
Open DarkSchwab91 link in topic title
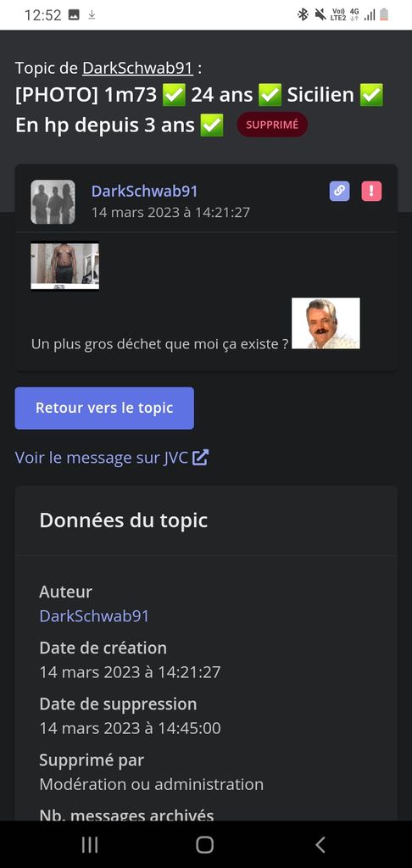pos(137,68)
